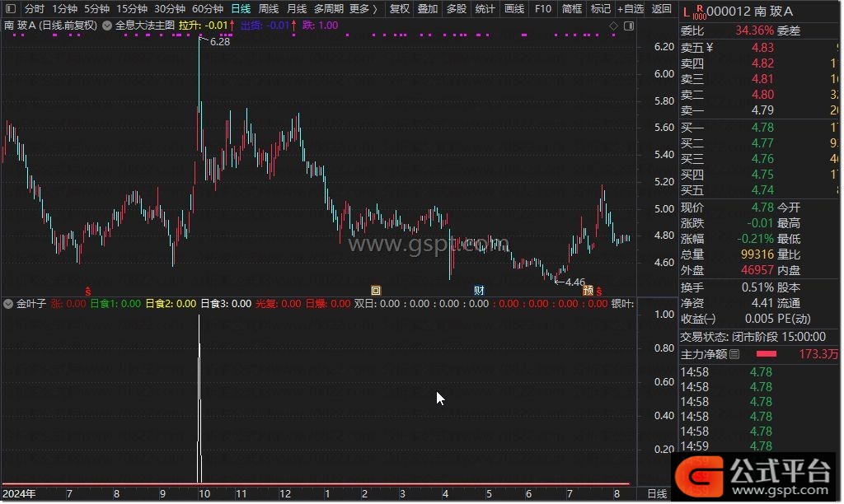Viewport: 844px width, 504px height.
Task: Click the 复权 button
Action: [400, 8]
